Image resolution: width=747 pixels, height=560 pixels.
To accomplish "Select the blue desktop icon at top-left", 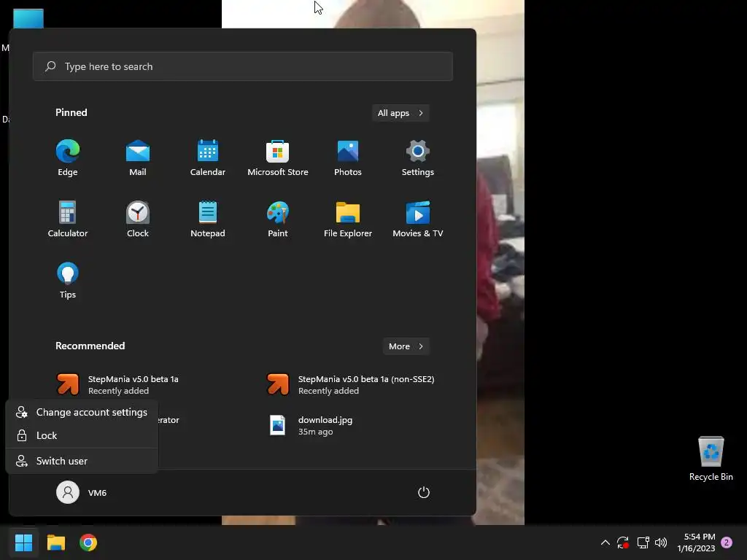I will tap(28, 18).
